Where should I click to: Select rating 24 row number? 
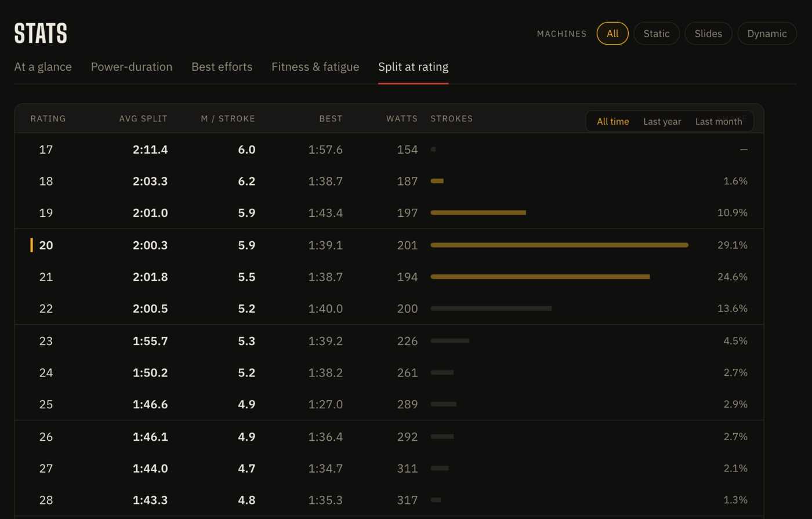click(x=46, y=372)
